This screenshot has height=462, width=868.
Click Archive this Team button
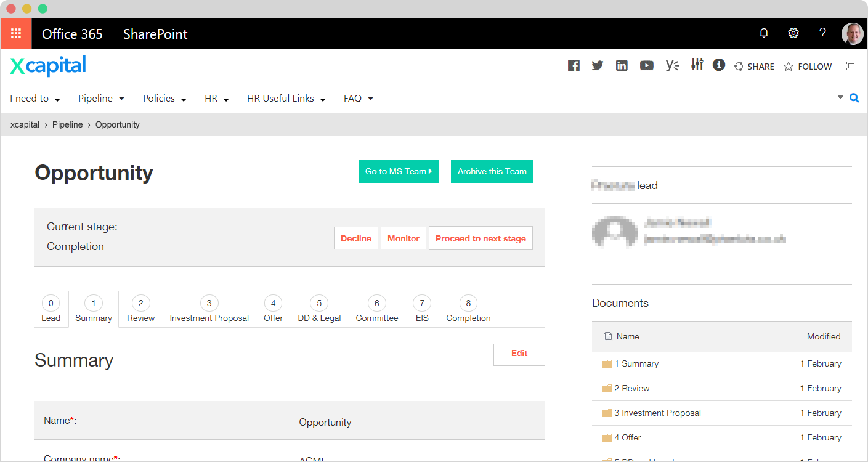(x=492, y=172)
